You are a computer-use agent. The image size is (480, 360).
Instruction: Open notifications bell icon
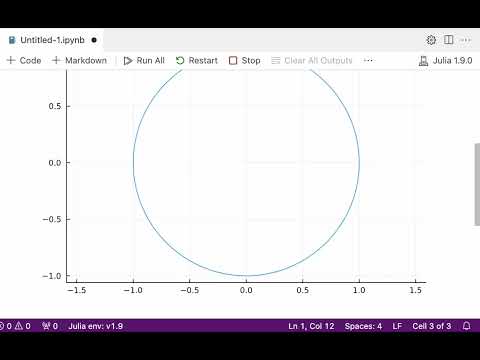click(467, 326)
